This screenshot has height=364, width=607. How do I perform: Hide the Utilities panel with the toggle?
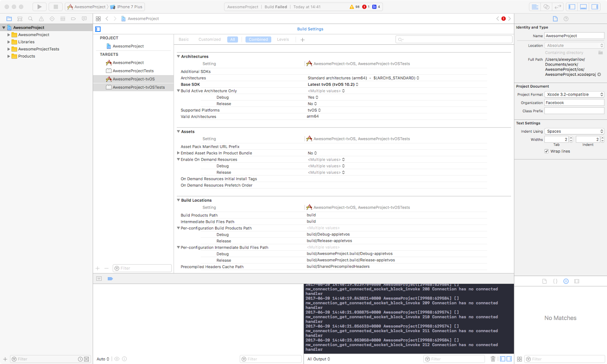594,6
